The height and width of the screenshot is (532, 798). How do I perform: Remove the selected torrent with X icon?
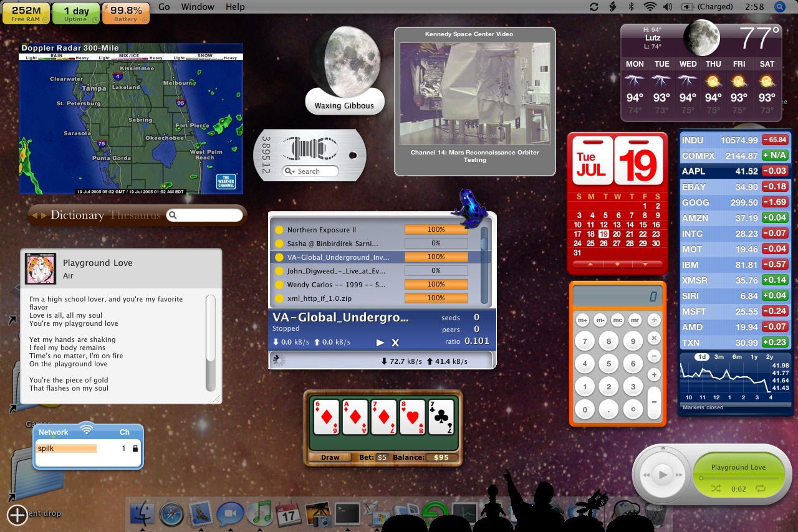pos(395,343)
